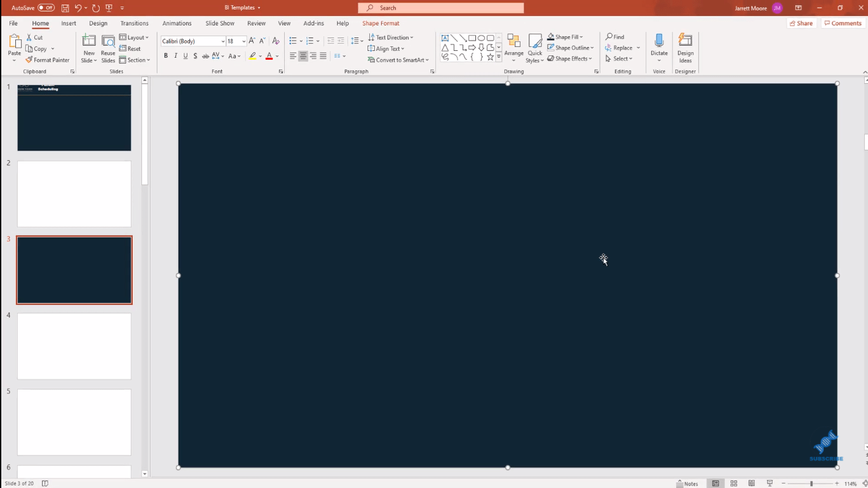Toggle Bold formatting
The width and height of the screenshot is (868, 488).
[x=166, y=56]
